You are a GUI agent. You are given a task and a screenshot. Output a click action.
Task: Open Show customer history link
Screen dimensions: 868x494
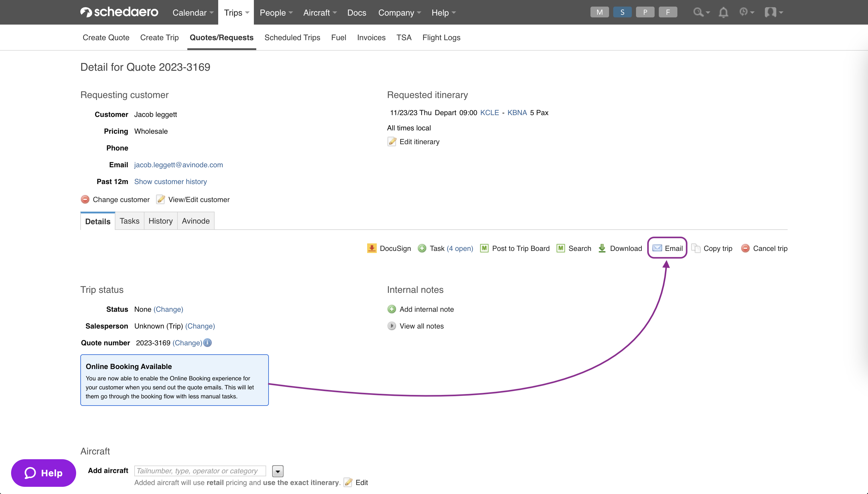[170, 182]
